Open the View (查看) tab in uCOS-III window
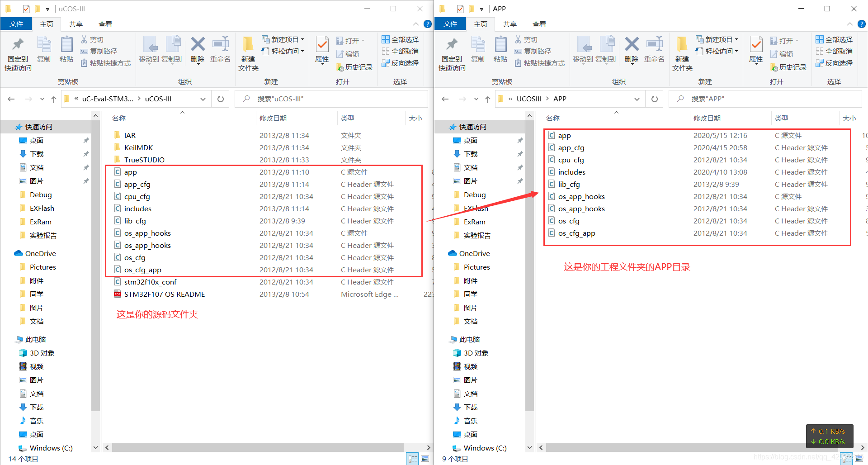This screenshot has height=465, width=868. coord(105,24)
